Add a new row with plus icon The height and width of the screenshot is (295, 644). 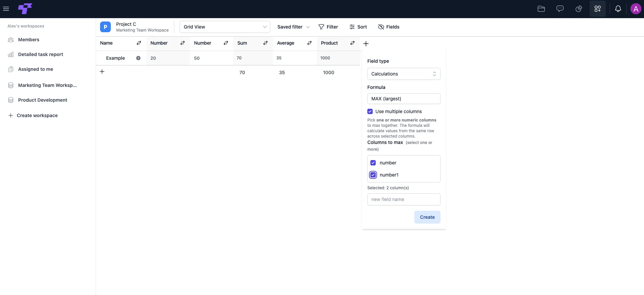[x=102, y=71]
